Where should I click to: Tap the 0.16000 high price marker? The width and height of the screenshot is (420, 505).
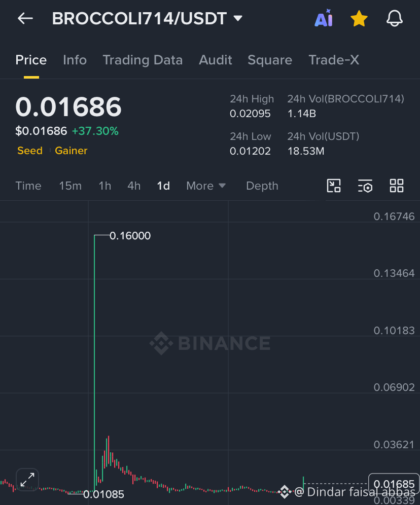click(130, 236)
